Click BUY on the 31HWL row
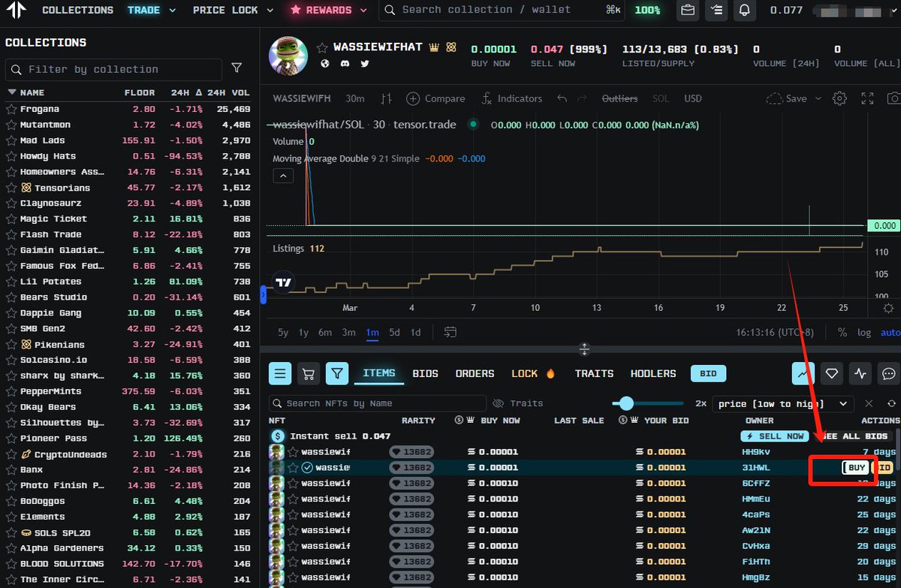901x588 pixels. pyautogui.click(x=856, y=467)
